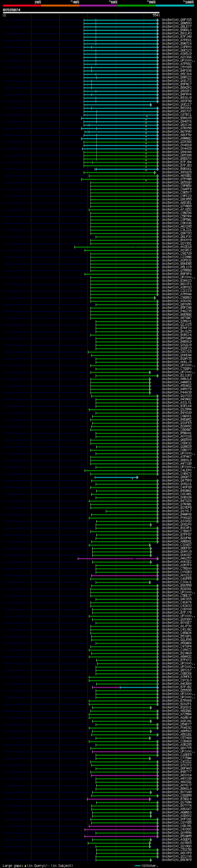The height and width of the screenshot is (868, 197).
Task: Click UniRef100_B2J1R3 label
Action: coord(177,375)
